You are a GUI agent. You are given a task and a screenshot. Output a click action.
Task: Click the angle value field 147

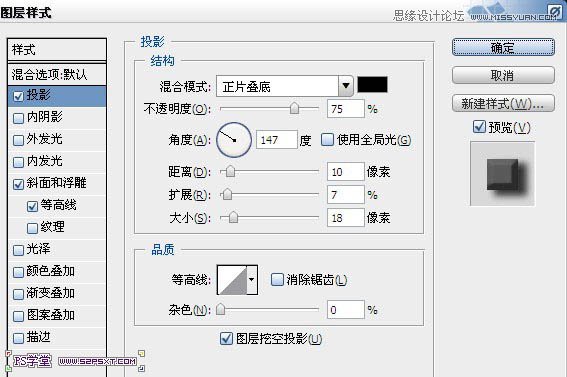click(277, 140)
